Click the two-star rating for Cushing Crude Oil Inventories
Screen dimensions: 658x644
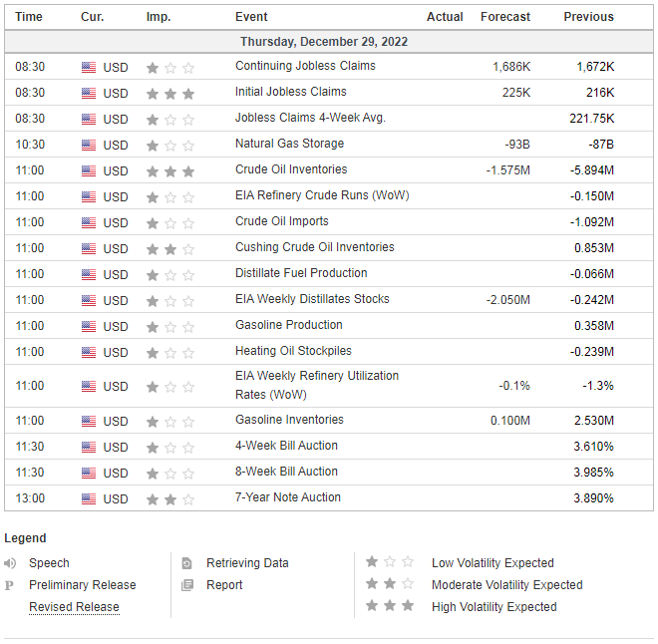click(170, 249)
